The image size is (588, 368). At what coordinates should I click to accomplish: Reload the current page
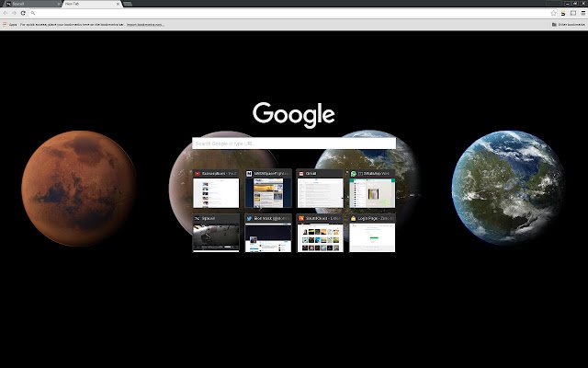tap(23, 13)
